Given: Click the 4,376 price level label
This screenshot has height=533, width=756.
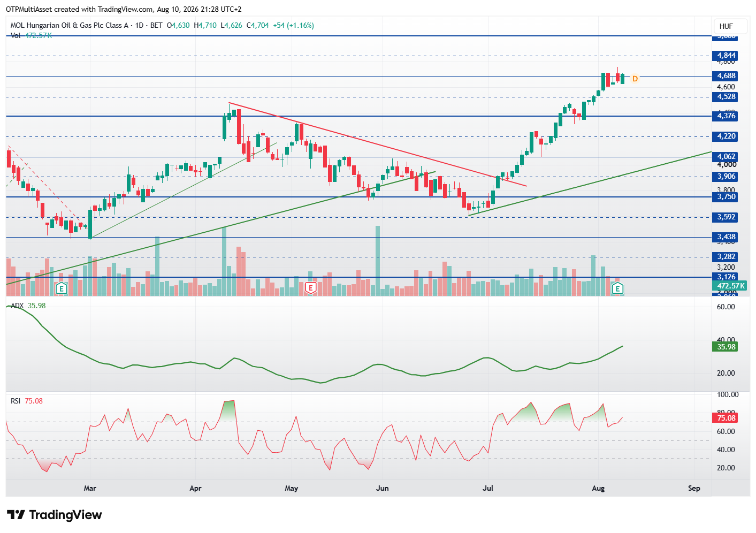Looking at the screenshot, I should pos(726,116).
